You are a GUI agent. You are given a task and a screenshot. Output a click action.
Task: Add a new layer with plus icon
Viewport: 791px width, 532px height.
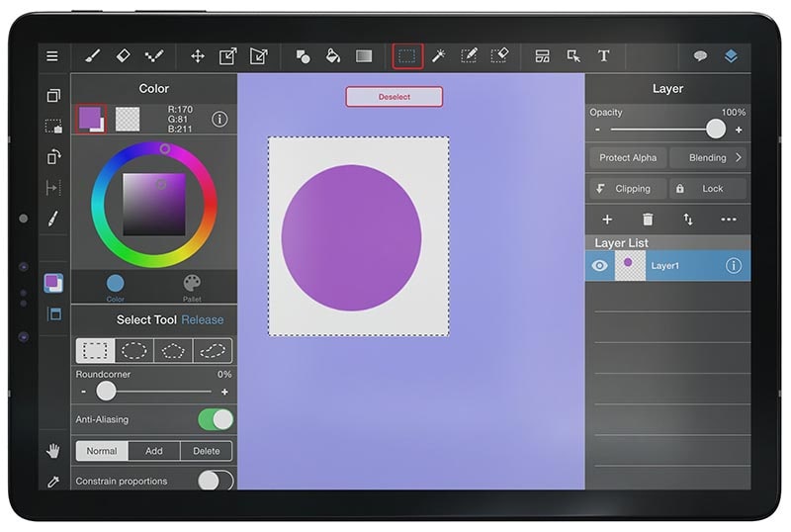607,220
